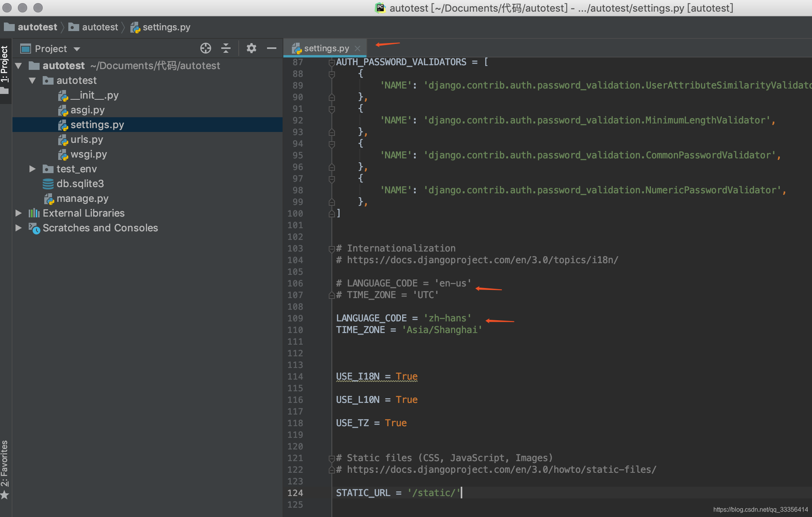
Task: Expand the test_env folder
Action: click(32, 169)
